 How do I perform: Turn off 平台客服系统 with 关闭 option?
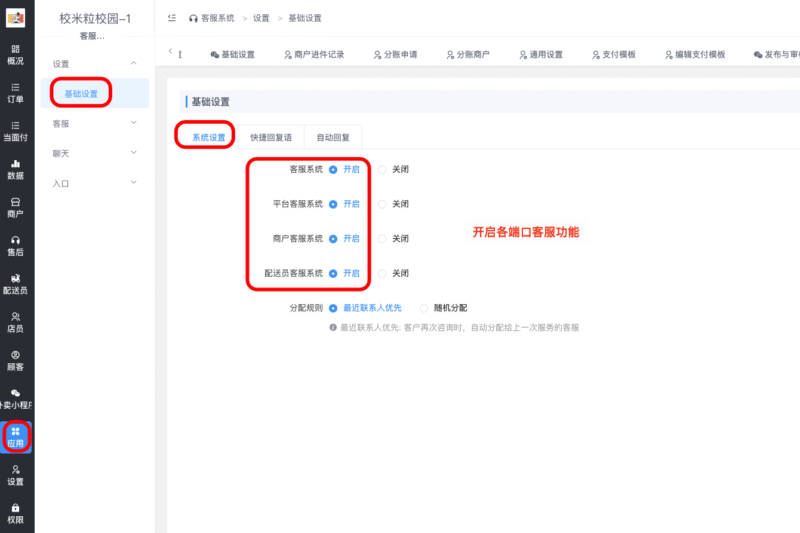382,204
